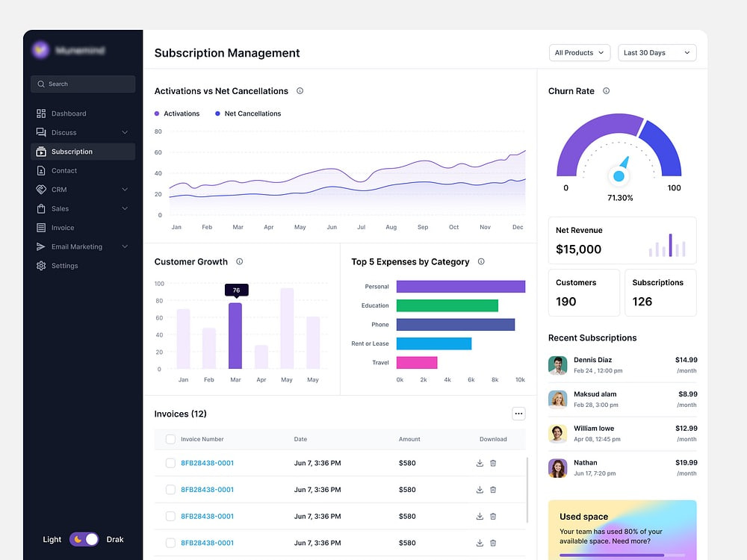Delete the fourth invoice row
This screenshot has height=560, width=747.
point(493,543)
